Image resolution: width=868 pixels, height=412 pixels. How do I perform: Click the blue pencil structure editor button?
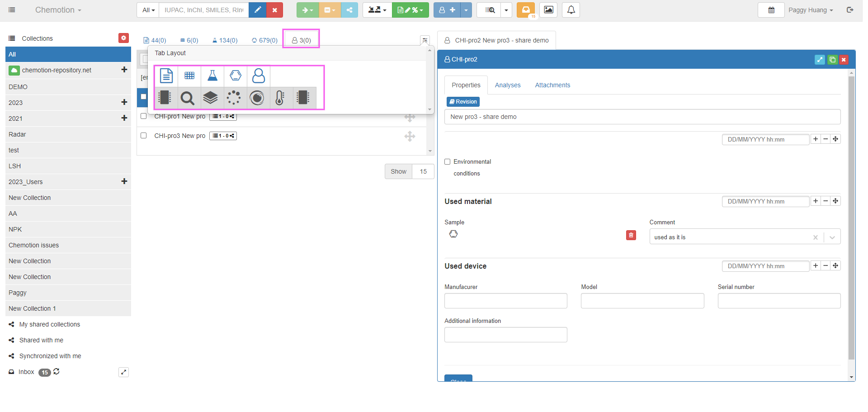pos(258,10)
